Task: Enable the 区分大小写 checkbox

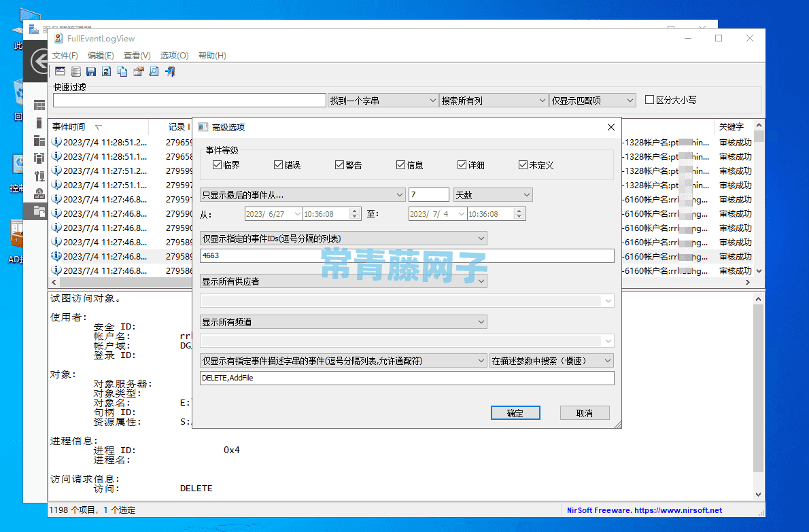Action: tap(649, 100)
